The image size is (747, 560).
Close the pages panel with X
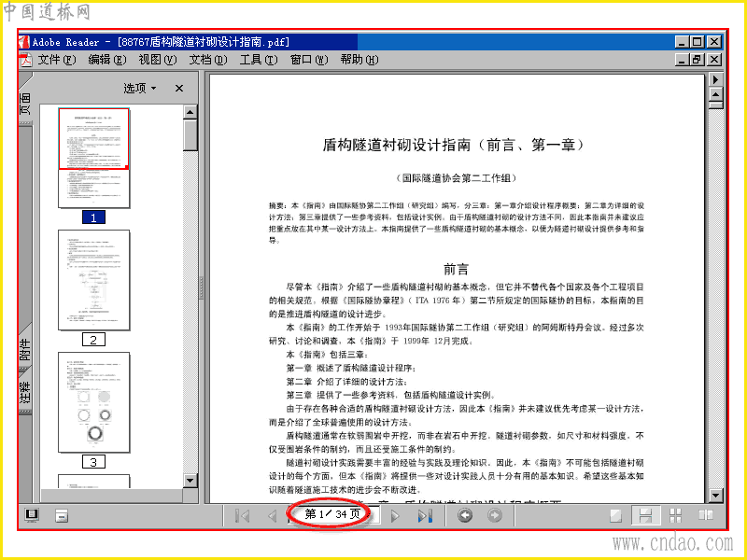179,88
